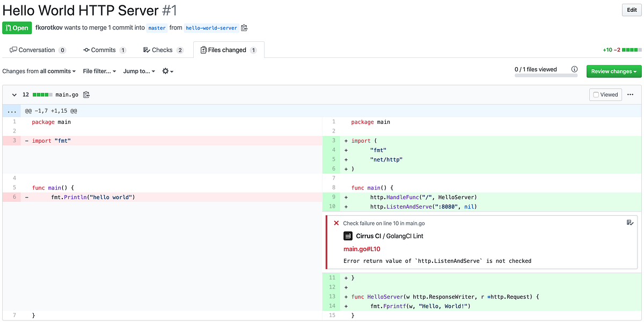644x323 pixels.
Task: Click the pull request icon in the Open badge
Action: click(8, 28)
